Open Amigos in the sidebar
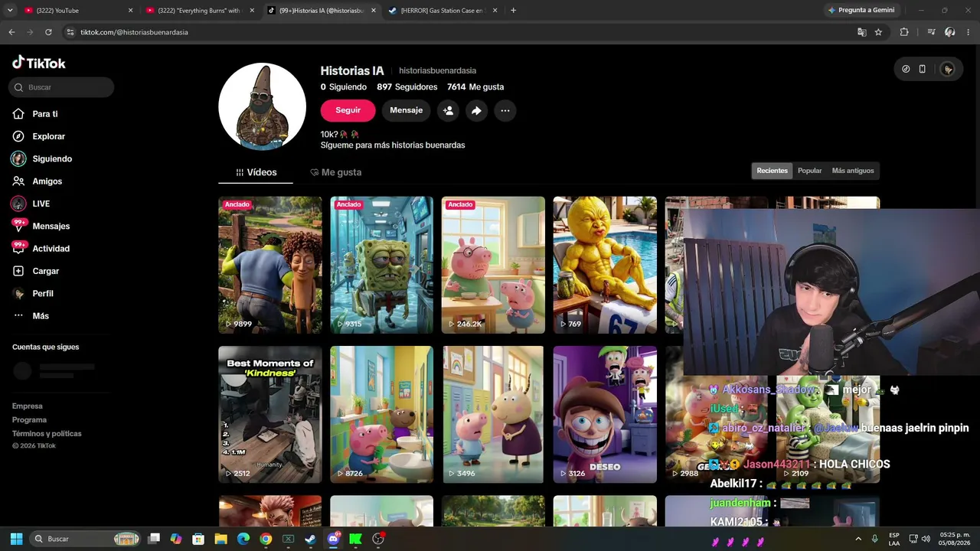 coord(47,181)
